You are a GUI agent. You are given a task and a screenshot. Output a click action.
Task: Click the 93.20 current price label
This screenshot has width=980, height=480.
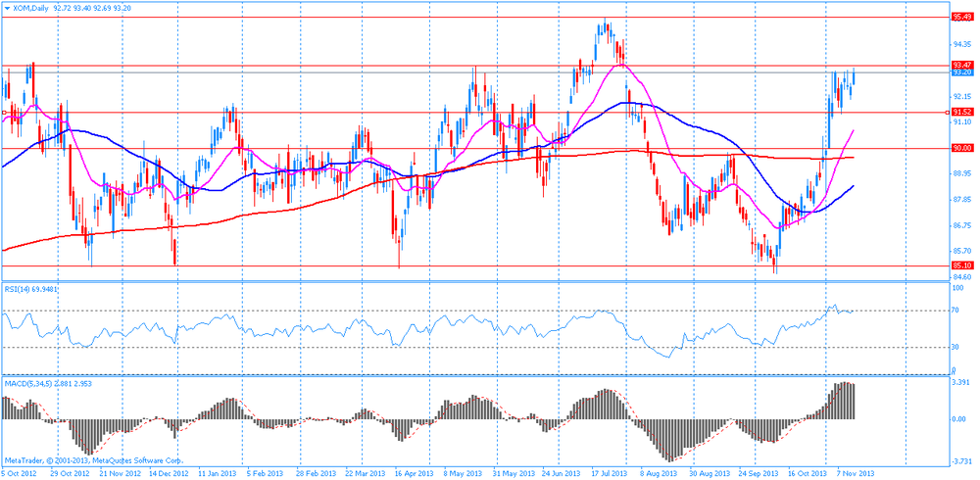pos(962,72)
